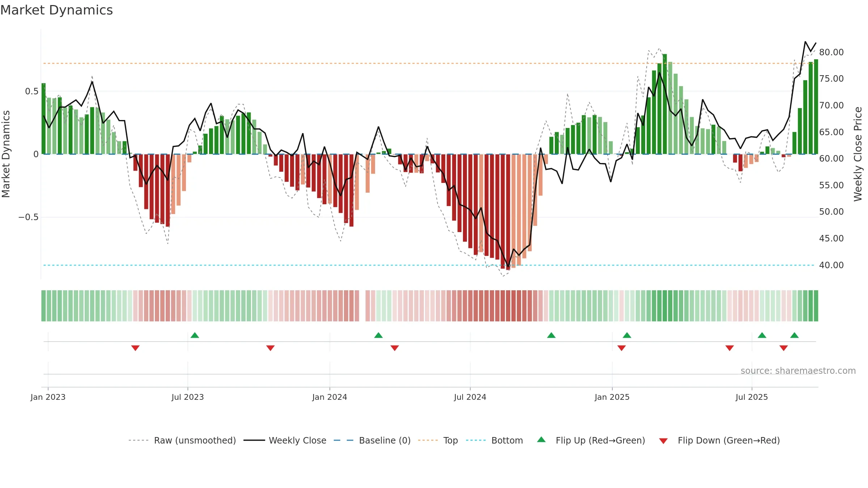868x488 pixels.
Task: Select the last red flip-down marker on the timeline
Action: (784, 348)
